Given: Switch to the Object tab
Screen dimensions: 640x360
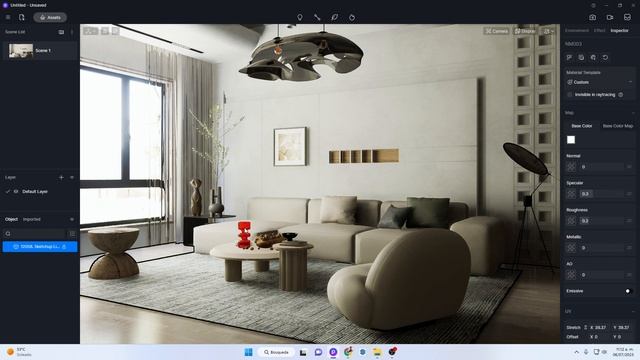Looking at the screenshot, I should point(11,219).
